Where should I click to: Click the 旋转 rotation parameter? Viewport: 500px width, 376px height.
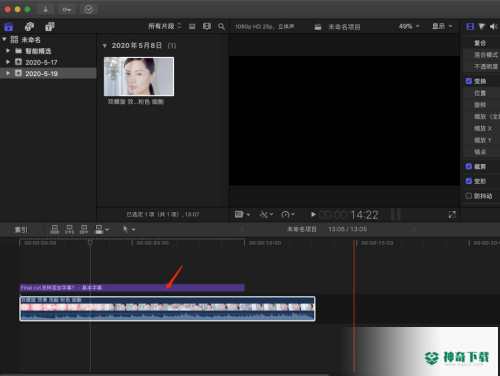click(480, 105)
